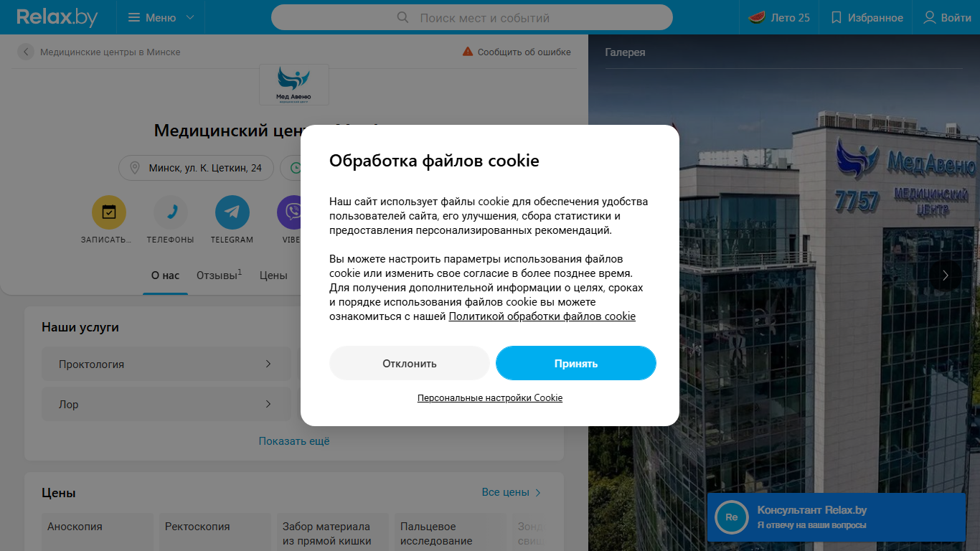Accept cookies with Принять
Viewport: 980px width, 551px height.
coord(576,364)
